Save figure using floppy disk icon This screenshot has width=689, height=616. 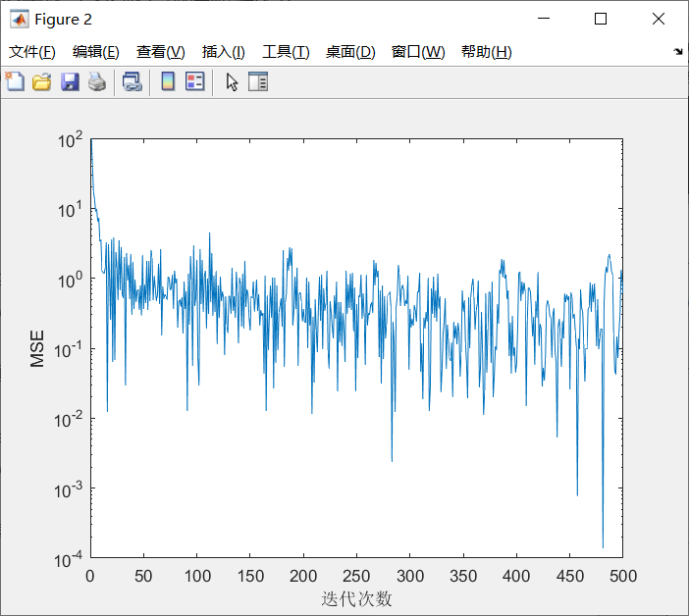click(x=70, y=81)
